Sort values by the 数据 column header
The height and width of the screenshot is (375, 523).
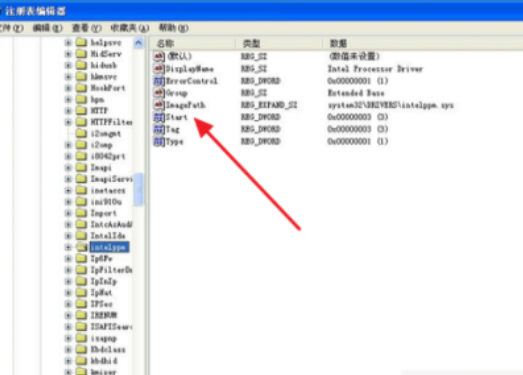tap(423, 43)
